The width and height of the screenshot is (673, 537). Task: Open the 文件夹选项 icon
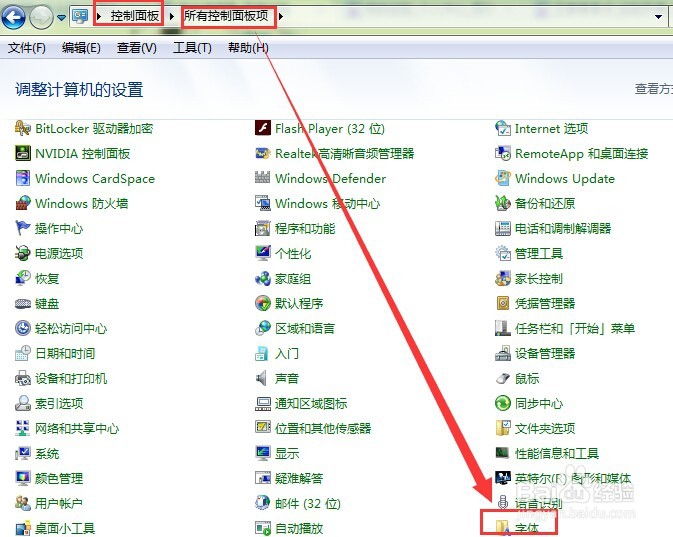[503, 428]
